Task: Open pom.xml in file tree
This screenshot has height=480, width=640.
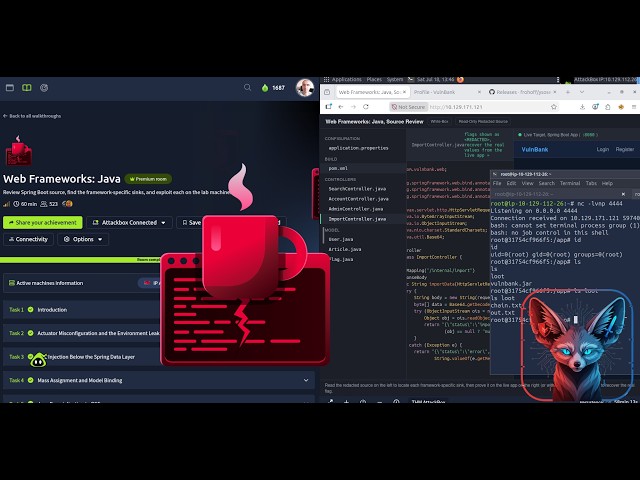Action: (338, 168)
